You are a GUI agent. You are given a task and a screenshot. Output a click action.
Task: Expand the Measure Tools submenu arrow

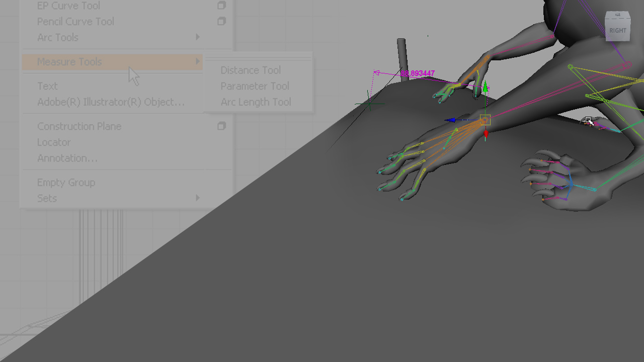pyautogui.click(x=198, y=61)
